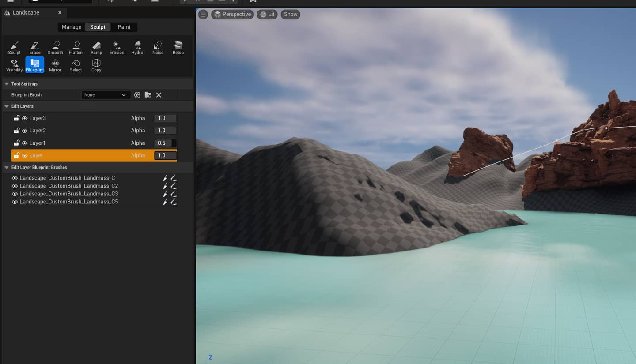Hide Landscape_CustomBrush_Landmass_C5 brush
Image resolution: width=636 pixels, height=364 pixels.
(x=15, y=202)
